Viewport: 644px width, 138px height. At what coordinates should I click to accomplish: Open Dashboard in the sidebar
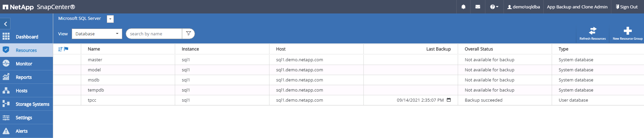pyautogui.click(x=27, y=37)
